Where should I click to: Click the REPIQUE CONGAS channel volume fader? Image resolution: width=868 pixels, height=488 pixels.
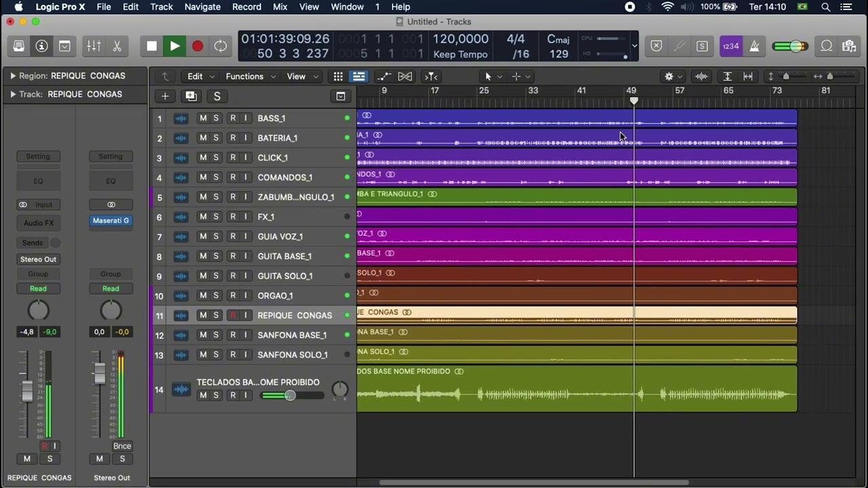point(27,391)
